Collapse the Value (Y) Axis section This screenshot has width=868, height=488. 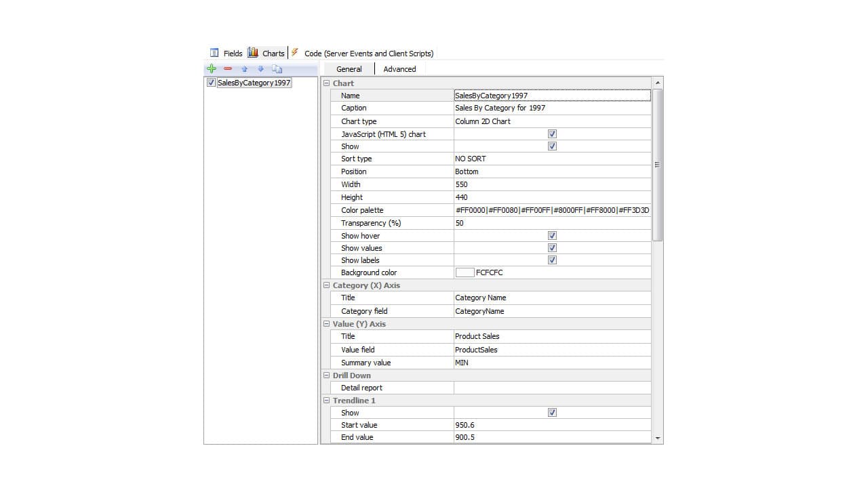point(326,324)
